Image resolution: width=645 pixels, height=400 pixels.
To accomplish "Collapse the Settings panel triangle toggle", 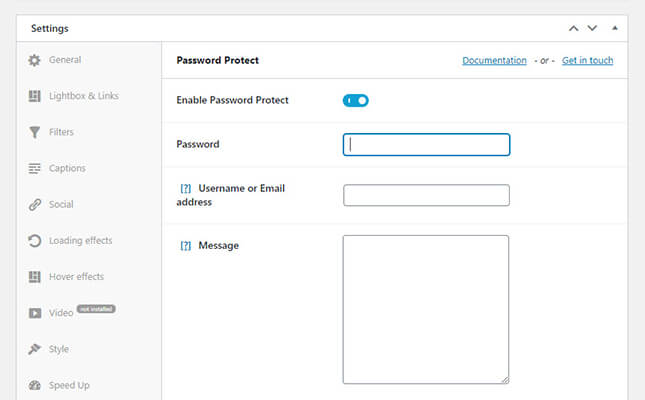I will coord(615,28).
